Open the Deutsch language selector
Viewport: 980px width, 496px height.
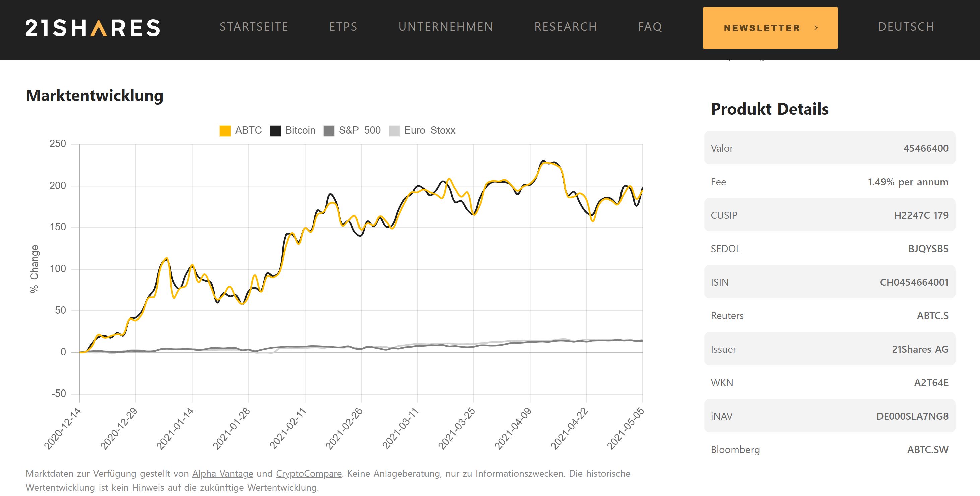(906, 27)
